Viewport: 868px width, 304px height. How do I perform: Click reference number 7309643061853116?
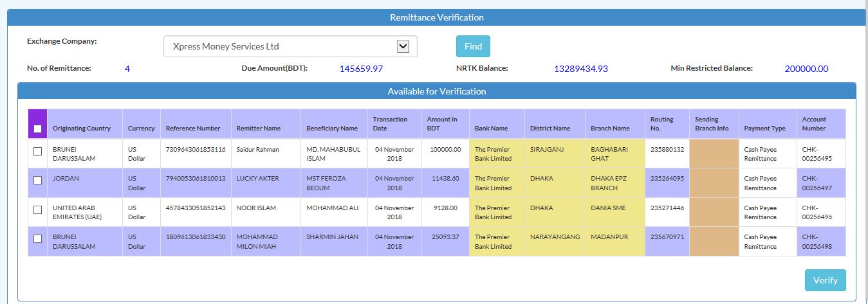196,149
